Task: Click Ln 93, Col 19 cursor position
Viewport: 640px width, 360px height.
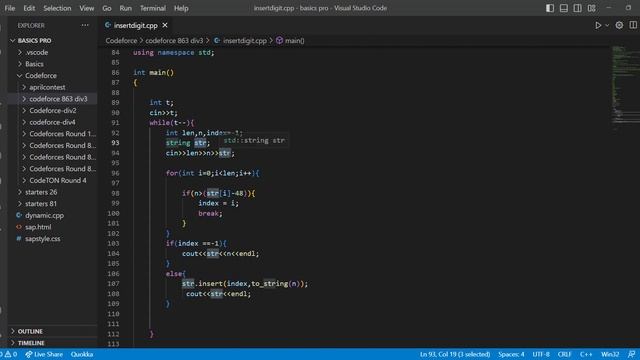Action: (x=455, y=354)
